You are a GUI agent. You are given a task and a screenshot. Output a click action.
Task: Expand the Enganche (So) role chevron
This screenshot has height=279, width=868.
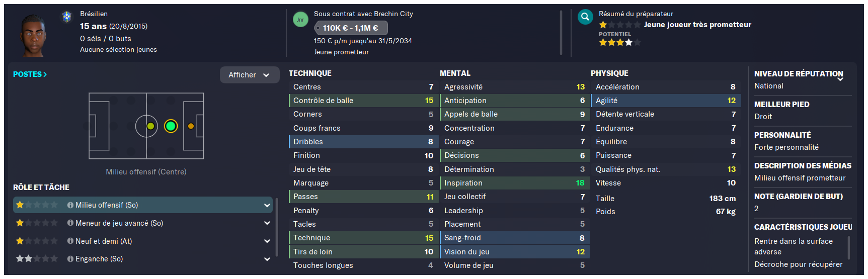click(267, 259)
